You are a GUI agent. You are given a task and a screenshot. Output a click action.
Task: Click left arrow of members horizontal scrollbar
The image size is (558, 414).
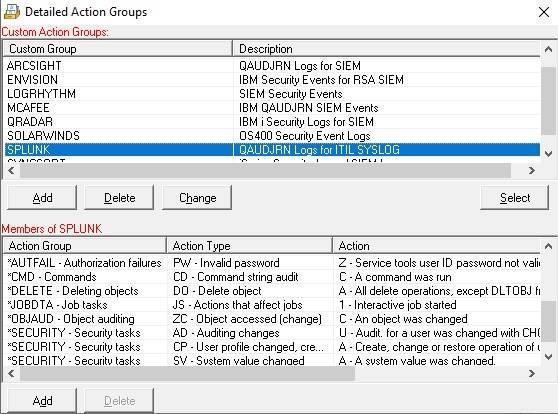coord(11,373)
